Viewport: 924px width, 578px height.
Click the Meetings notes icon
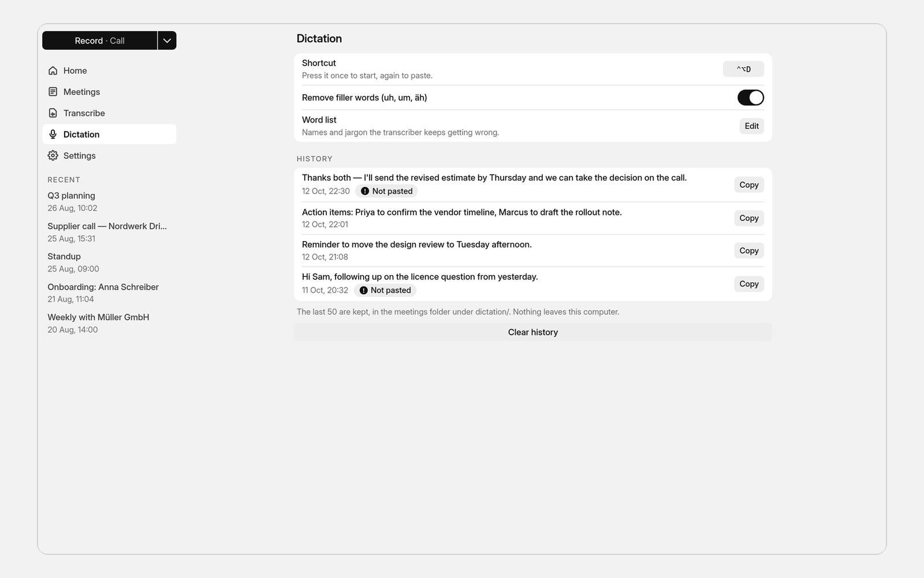[x=53, y=92]
